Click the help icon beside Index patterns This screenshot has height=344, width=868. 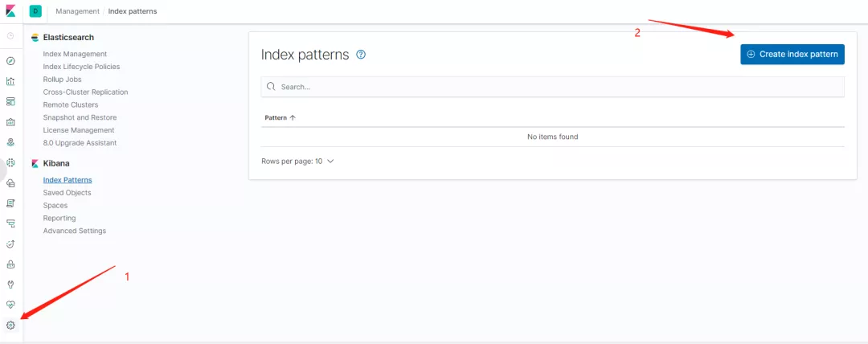point(361,55)
